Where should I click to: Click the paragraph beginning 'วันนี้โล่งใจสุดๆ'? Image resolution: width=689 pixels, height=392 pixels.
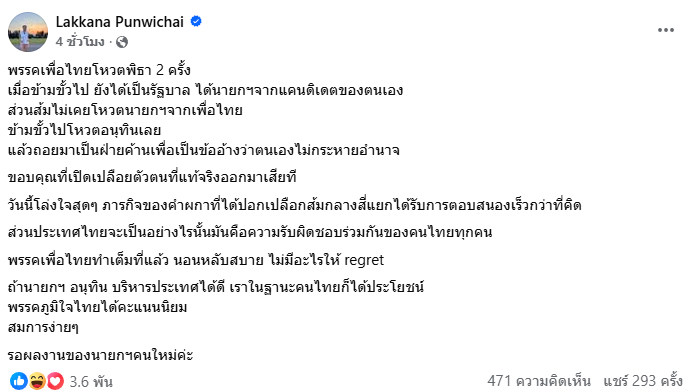coord(294,205)
